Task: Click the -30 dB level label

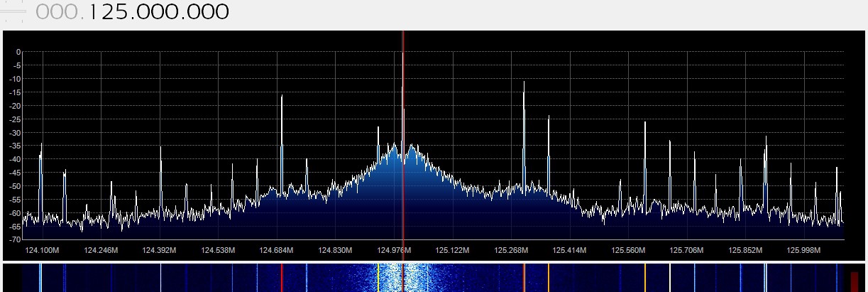Action: (x=15, y=133)
